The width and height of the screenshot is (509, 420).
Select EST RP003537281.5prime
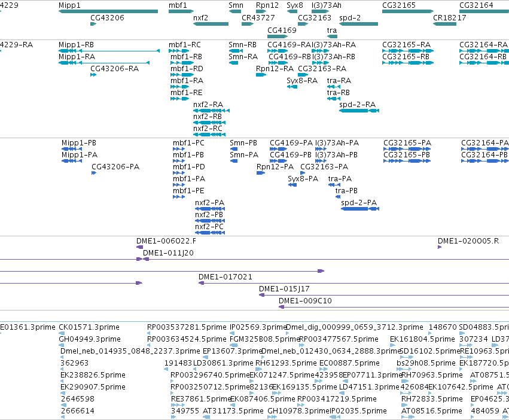(x=187, y=327)
